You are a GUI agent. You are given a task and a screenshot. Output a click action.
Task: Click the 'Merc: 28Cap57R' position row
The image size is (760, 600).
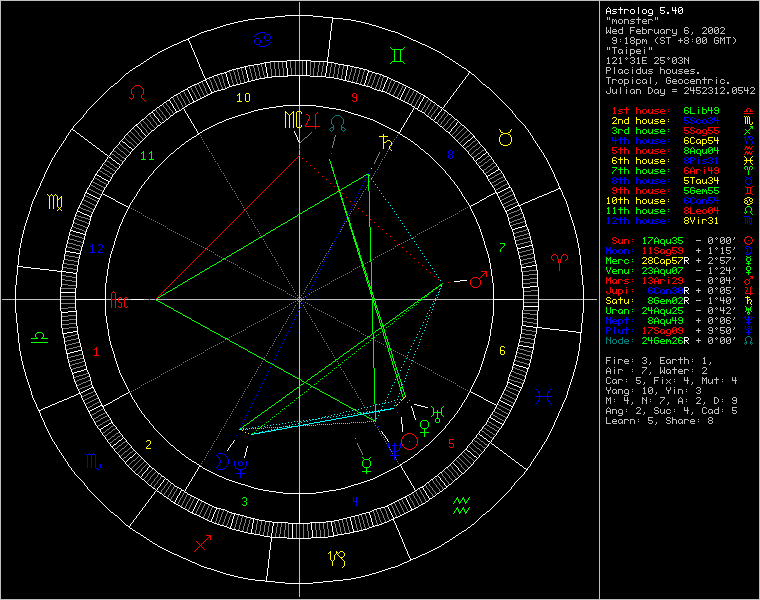point(679,261)
